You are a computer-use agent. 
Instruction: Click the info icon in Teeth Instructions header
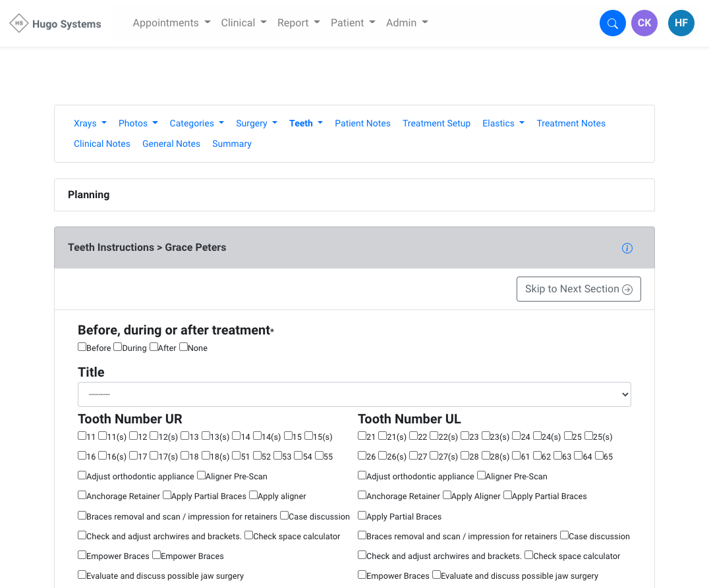coord(627,248)
